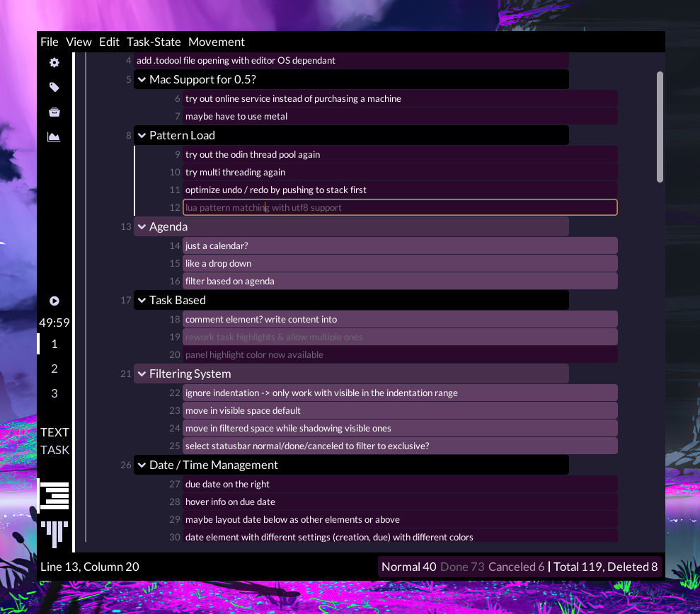Select pomodoro slot 3
This screenshot has width=700, height=614.
[x=54, y=393]
